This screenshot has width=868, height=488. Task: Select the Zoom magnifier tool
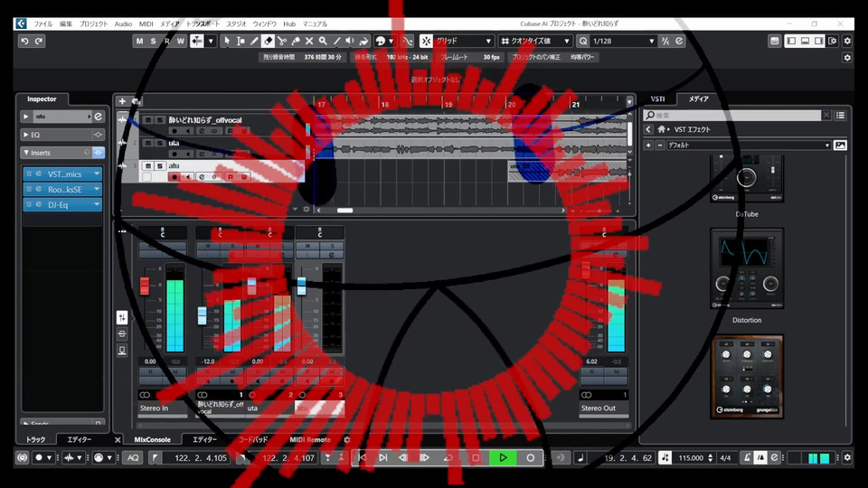[323, 41]
